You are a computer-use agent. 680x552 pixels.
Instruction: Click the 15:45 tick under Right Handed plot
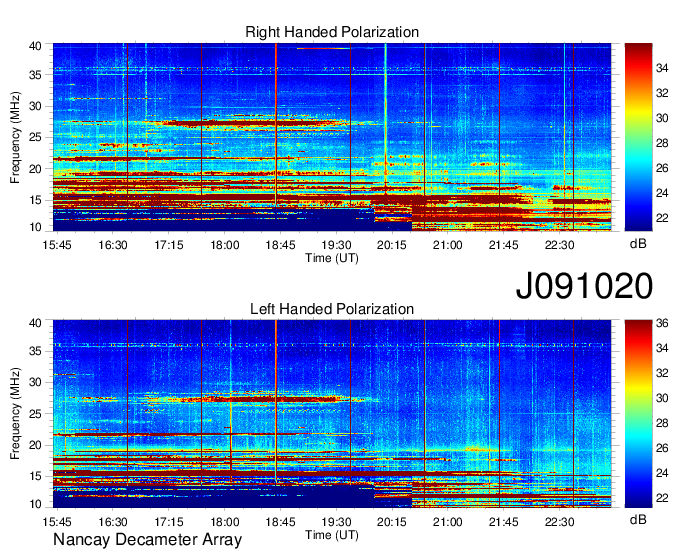coord(57,245)
